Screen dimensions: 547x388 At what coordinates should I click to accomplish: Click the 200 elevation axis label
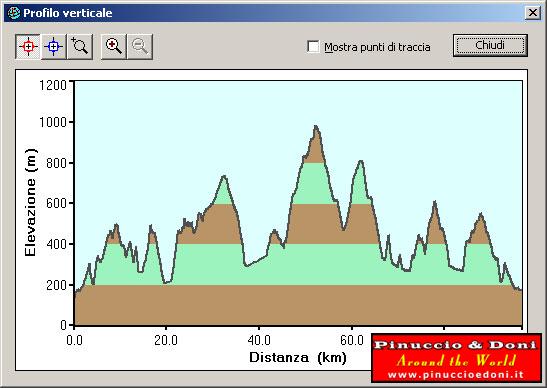point(56,285)
